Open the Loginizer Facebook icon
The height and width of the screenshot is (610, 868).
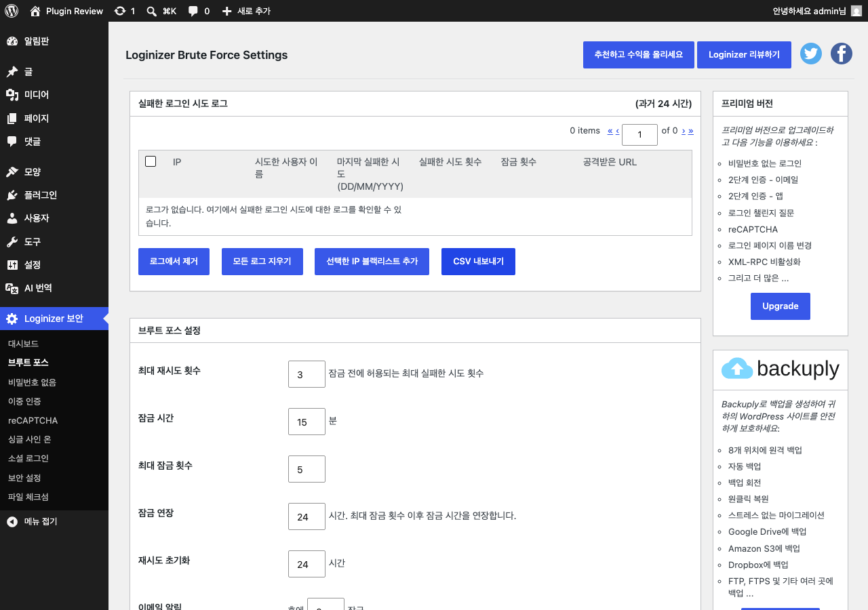(842, 54)
